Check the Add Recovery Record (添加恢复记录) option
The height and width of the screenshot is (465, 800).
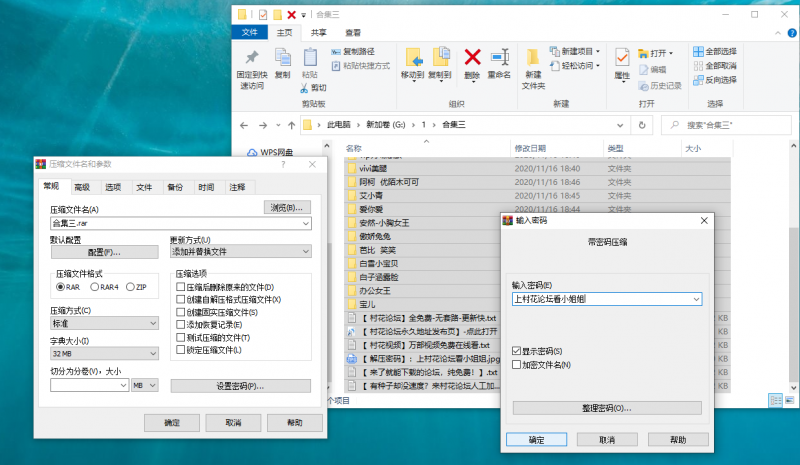pos(181,324)
